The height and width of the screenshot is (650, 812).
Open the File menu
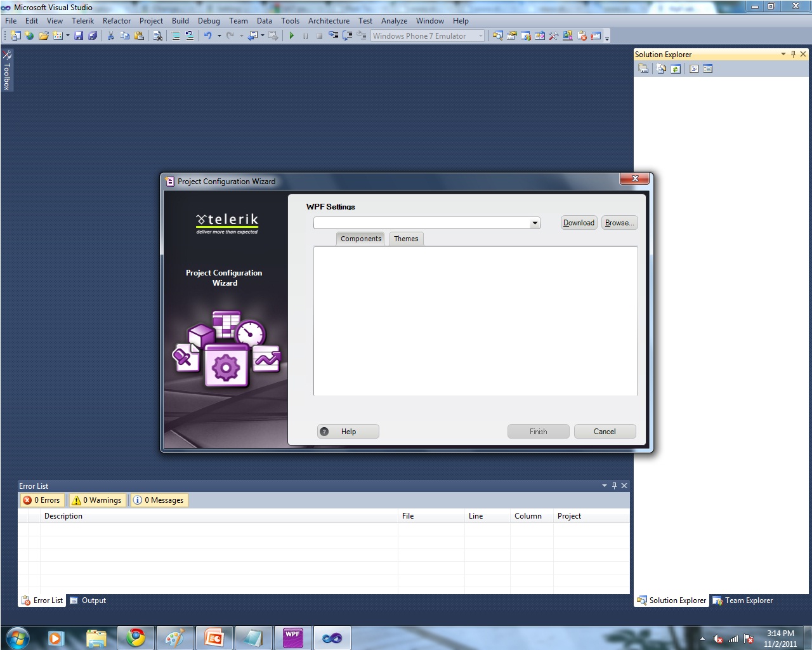(x=11, y=21)
